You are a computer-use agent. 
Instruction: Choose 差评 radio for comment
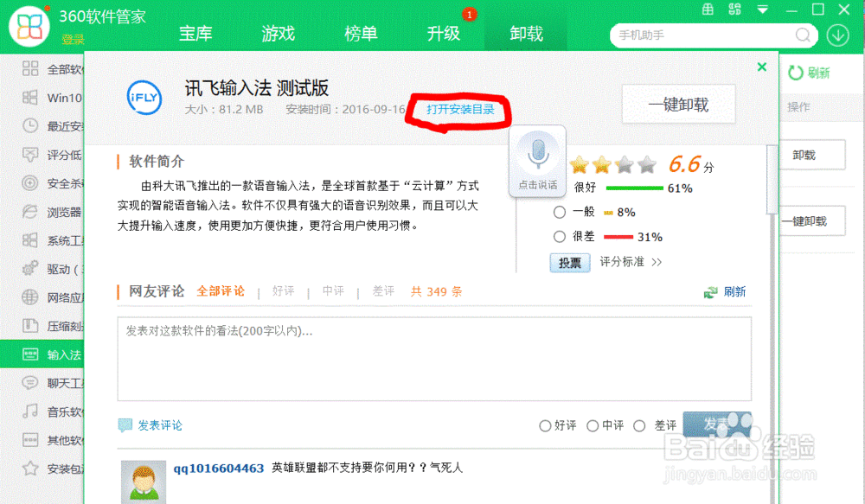[x=639, y=425]
